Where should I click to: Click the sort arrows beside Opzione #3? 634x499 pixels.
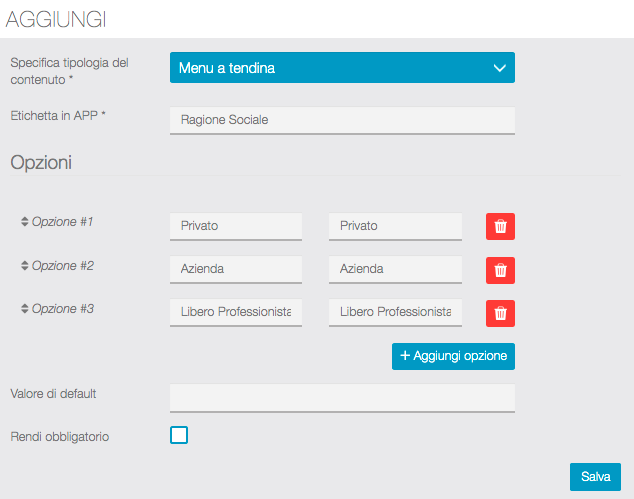pyautogui.click(x=25, y=309)
